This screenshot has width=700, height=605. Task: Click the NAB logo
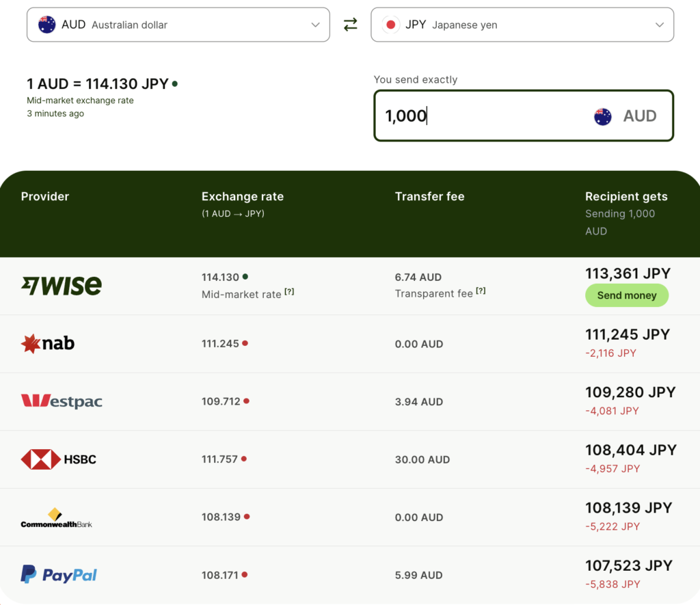click(48, 343)
